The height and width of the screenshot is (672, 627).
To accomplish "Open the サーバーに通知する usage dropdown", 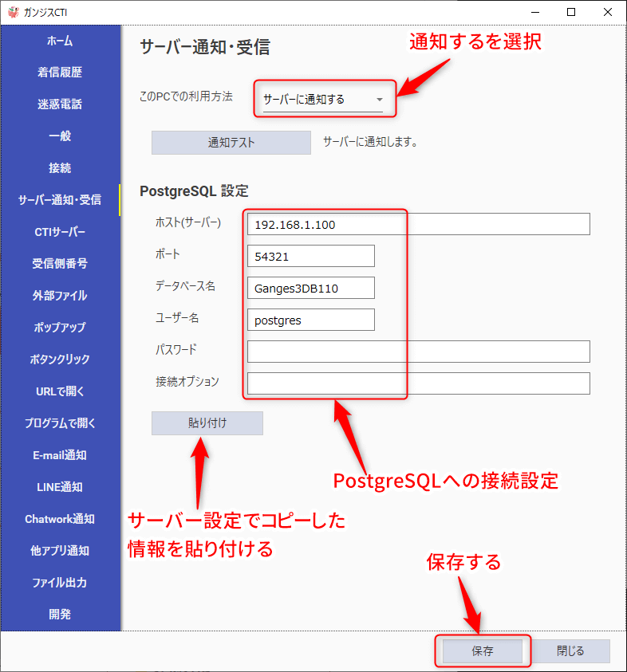I will click(323, 100).
